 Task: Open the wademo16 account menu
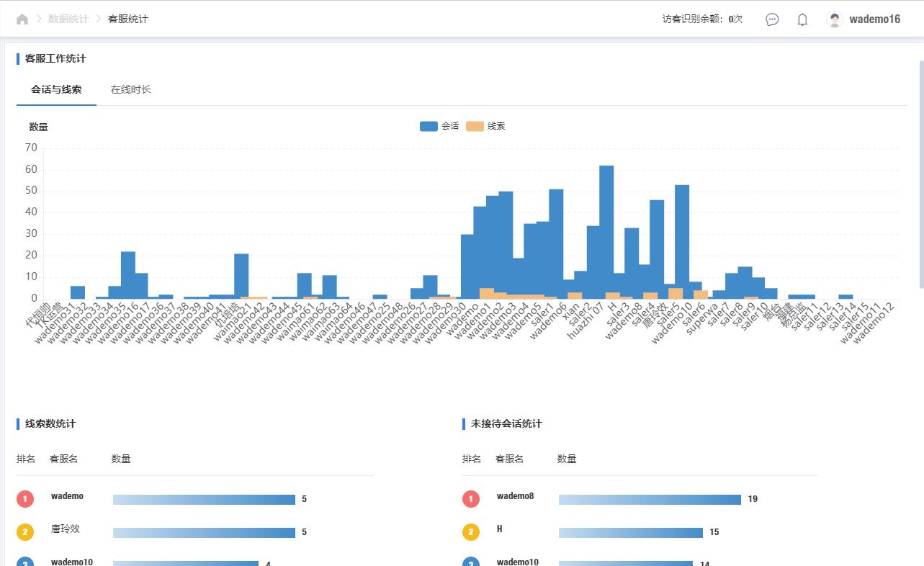click(874, 19)
